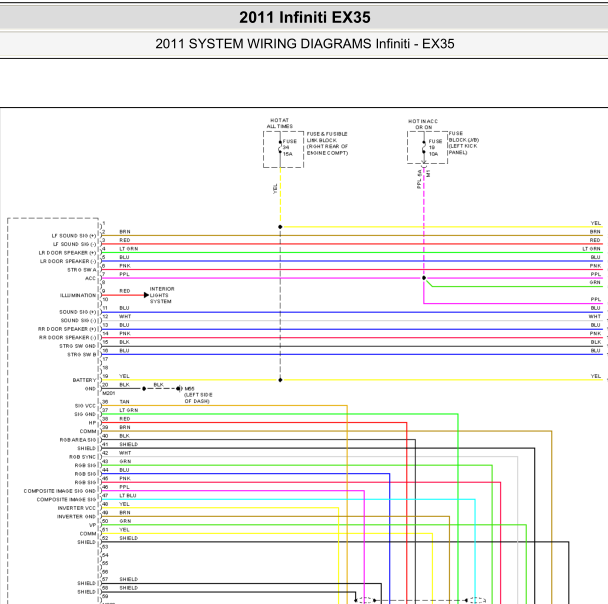This screenshot has width=608, height=604.
Task: Click the "2011 SYSTEM WIRING DIAGRAMS Infiniti - EX35" subtitle
Action: 304,44
